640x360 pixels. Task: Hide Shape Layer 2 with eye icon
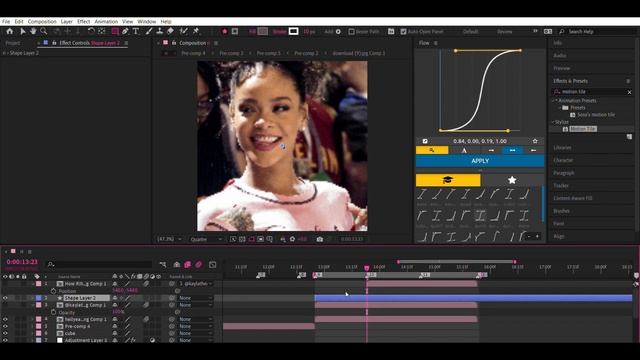tap(5, 298)
